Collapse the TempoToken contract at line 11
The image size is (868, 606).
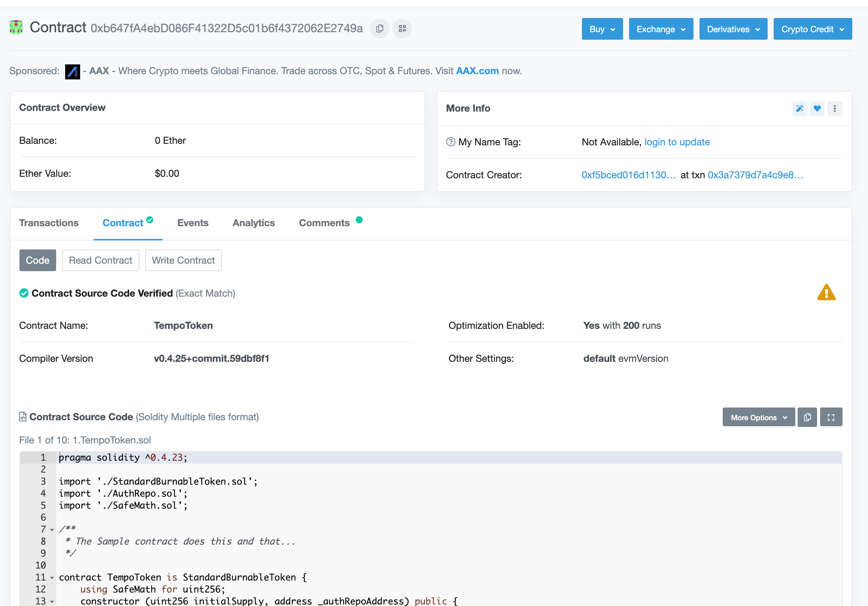[x=52, y=577]
